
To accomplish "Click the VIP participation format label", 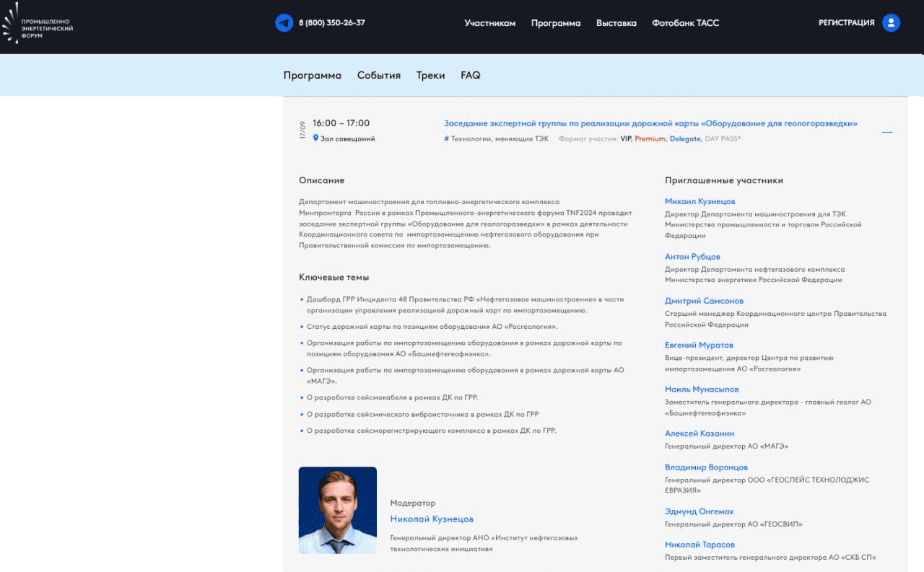I will (625, 138).
